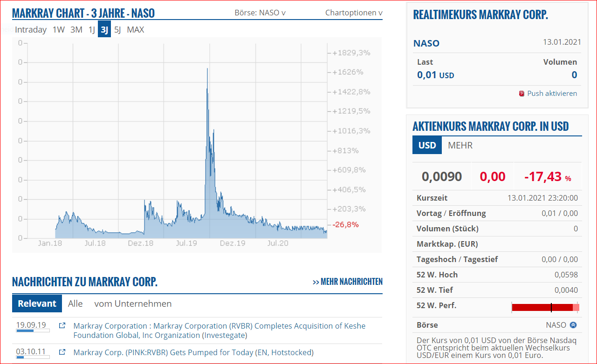
Task: Switch to Alle news tab
Action: pyautogui.click(x=75, y=303)
